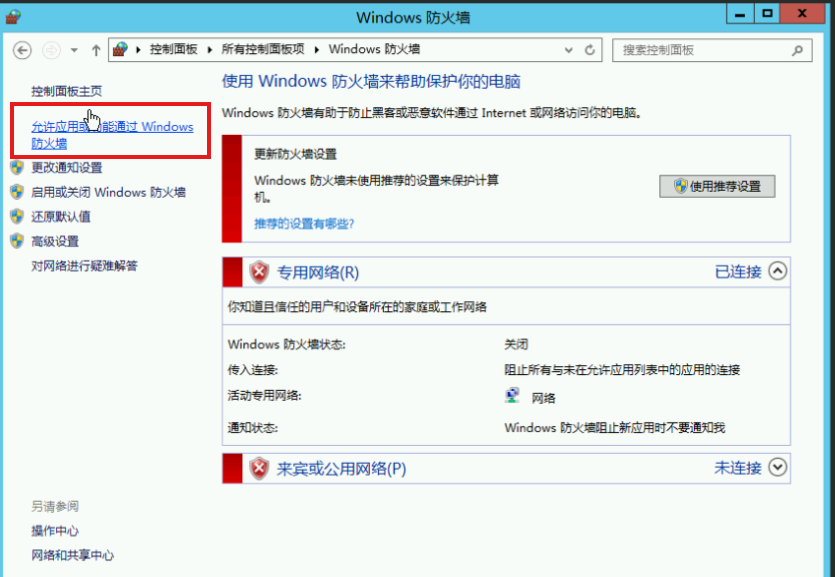Collapse the 专用网络 section chevron

(x=778, y=271)
